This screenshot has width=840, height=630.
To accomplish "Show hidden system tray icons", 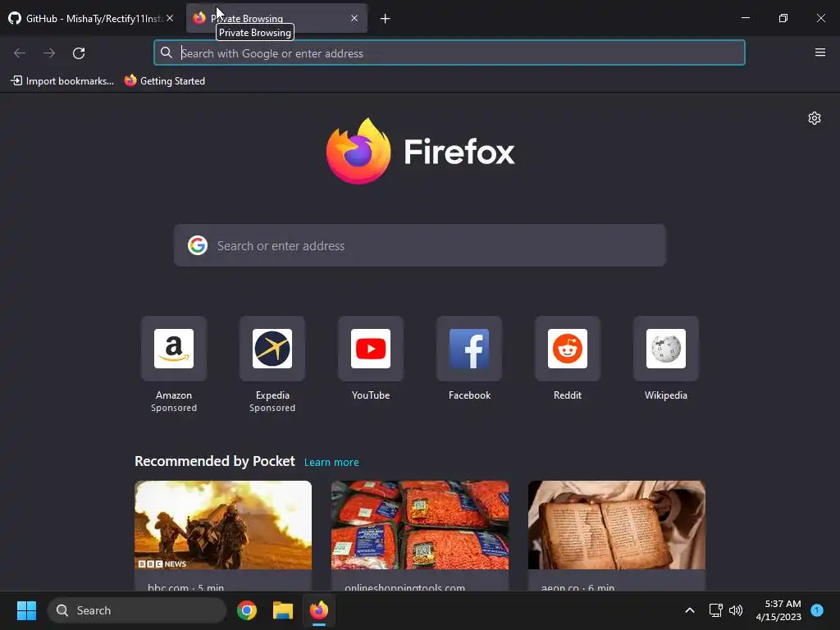I will click(689, 610).
